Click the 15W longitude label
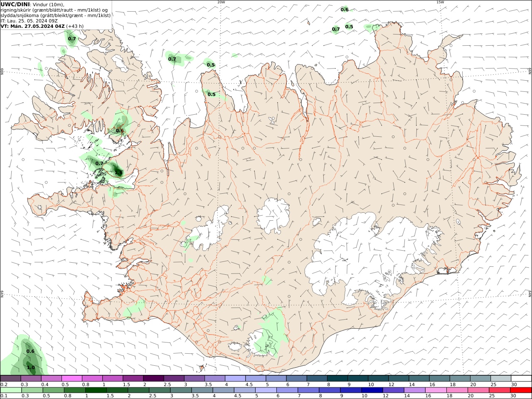Image resolution: width=532 pixels, height=399 pixels. pyautogui.click(x=440, y=2)
